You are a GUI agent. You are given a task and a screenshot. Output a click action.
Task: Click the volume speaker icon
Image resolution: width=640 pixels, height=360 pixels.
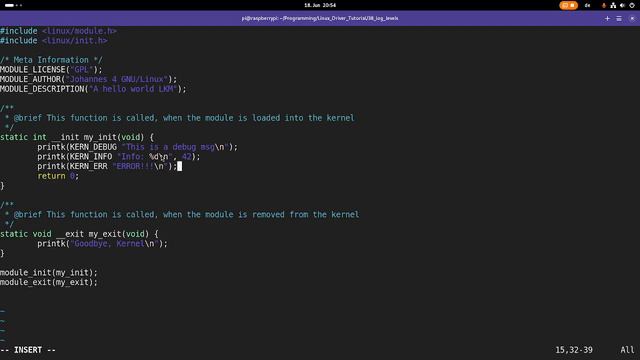pos(622,5)
